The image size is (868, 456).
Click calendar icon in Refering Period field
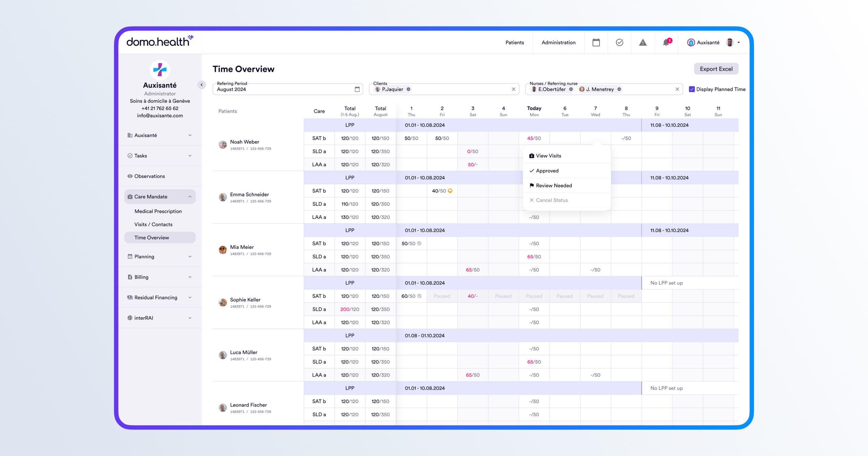click(357, 89)
